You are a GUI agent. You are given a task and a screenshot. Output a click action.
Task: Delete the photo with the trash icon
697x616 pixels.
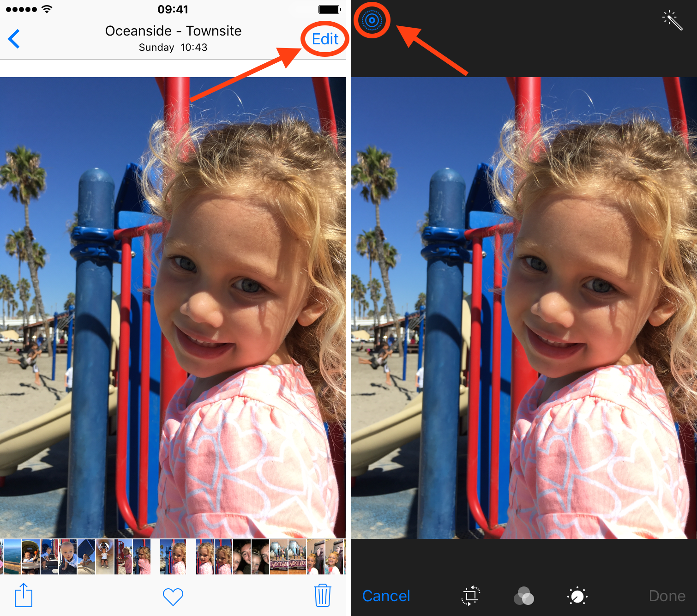323,595
